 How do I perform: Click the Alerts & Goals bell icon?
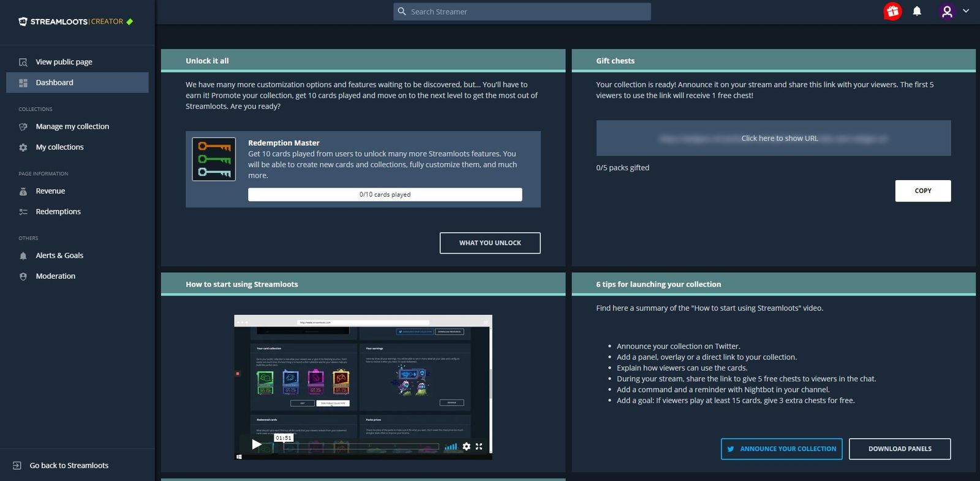pyautogui.click(x=23, y=256)
